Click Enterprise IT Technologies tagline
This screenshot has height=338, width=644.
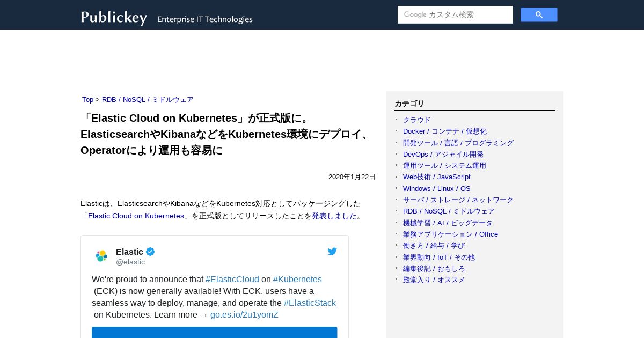tap(205, 19)
